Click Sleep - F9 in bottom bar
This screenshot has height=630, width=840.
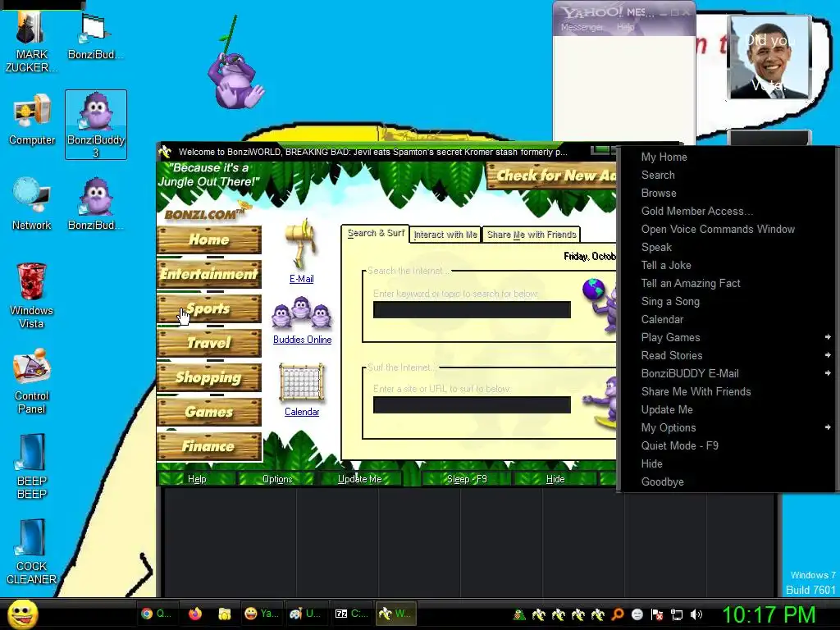[467, 479]
